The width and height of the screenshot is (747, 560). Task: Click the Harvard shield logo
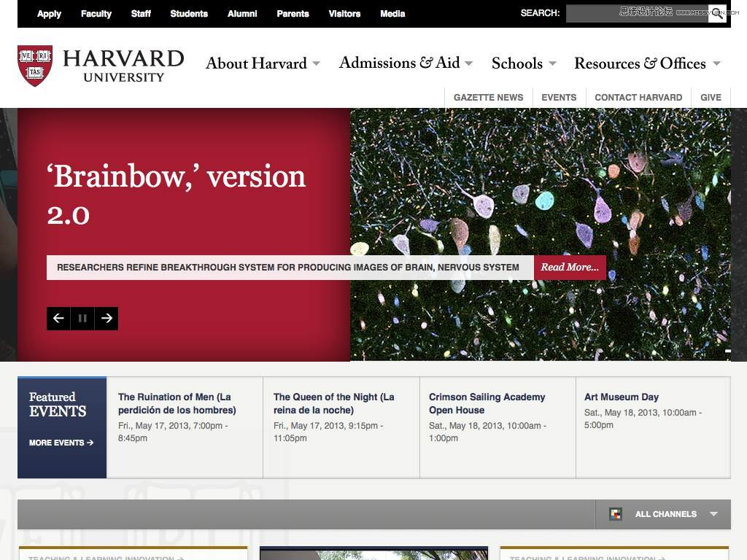tap(35, 66)
